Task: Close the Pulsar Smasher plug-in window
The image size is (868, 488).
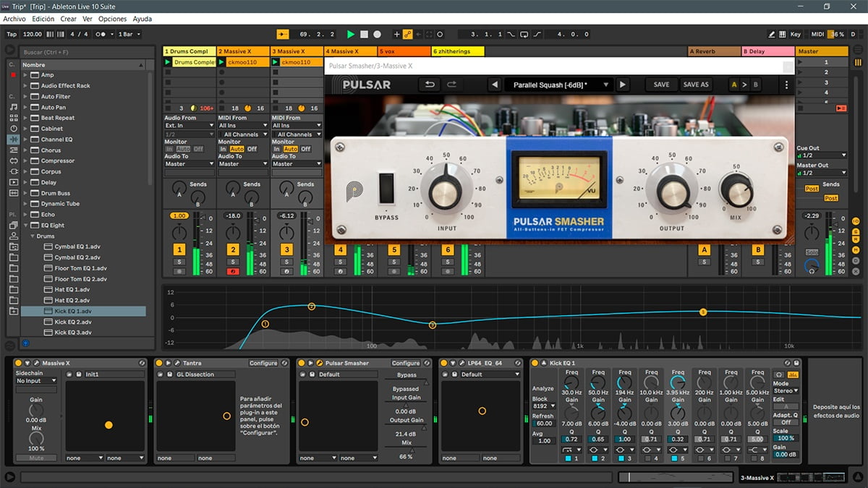Action: (788, 66)
